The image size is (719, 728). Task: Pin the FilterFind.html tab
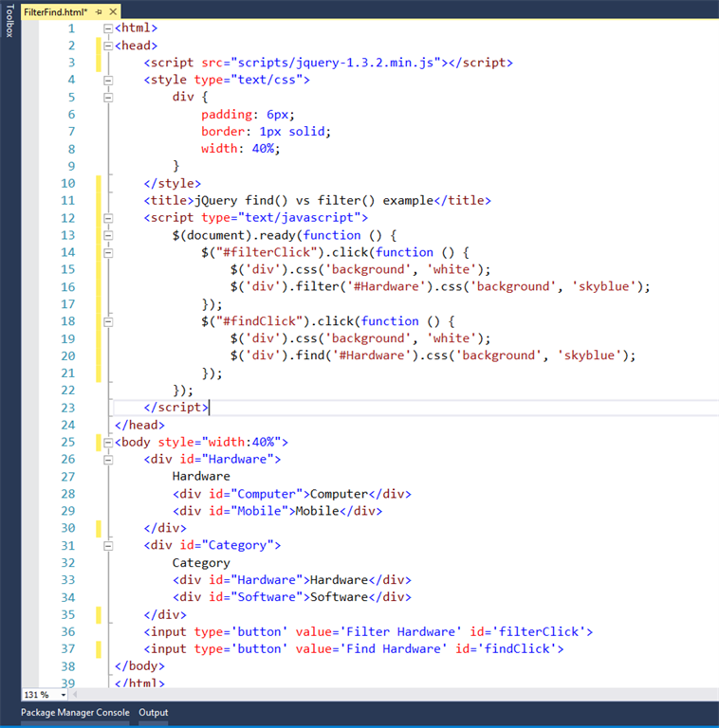point(99,12)
